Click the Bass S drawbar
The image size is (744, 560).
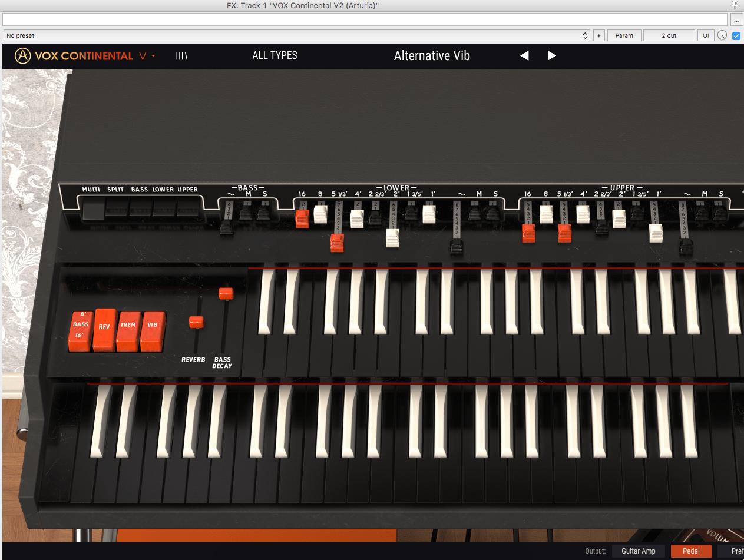263,213
